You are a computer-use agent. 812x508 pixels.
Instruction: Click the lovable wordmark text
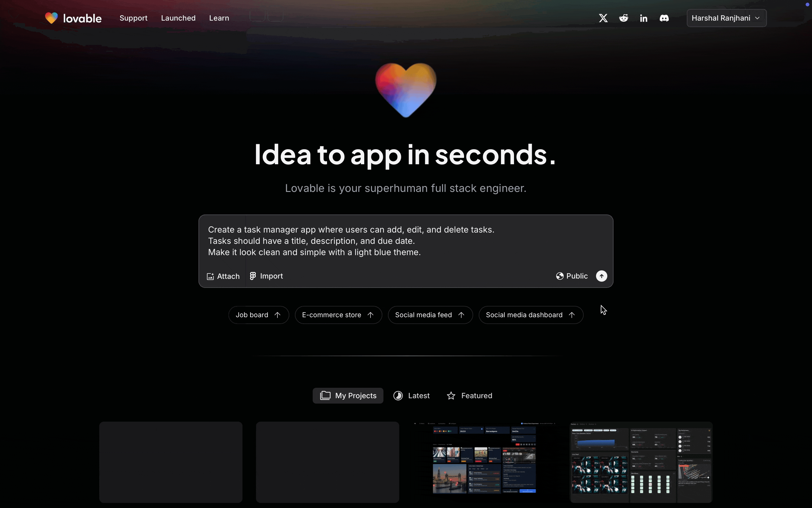coord(82,18)
